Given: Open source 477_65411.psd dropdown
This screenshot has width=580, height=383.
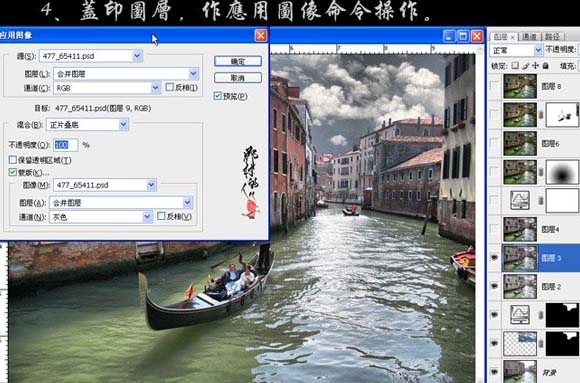Looking at the screenshot, I should [137, 56].
